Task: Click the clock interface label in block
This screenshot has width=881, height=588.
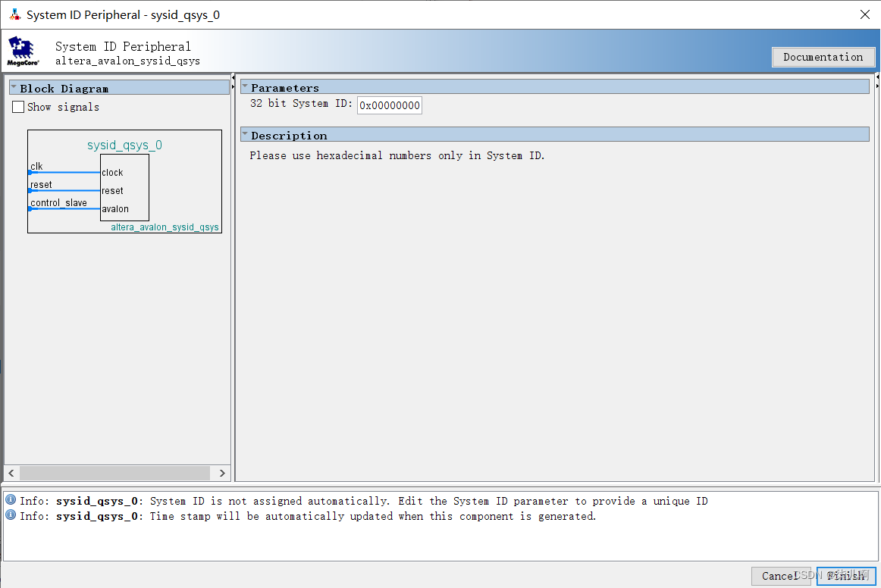Action: (x=112, y=173)
